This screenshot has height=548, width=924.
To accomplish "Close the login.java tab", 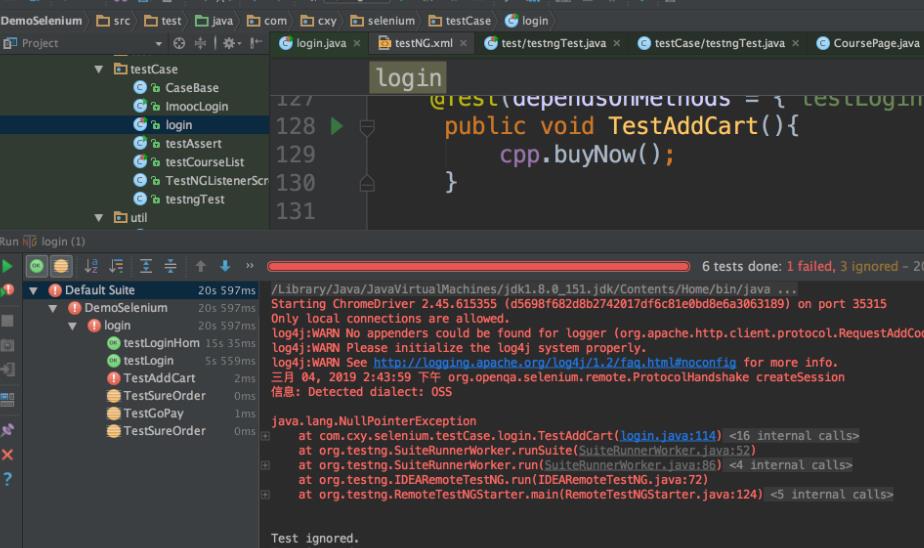I will tap(357, 43).
